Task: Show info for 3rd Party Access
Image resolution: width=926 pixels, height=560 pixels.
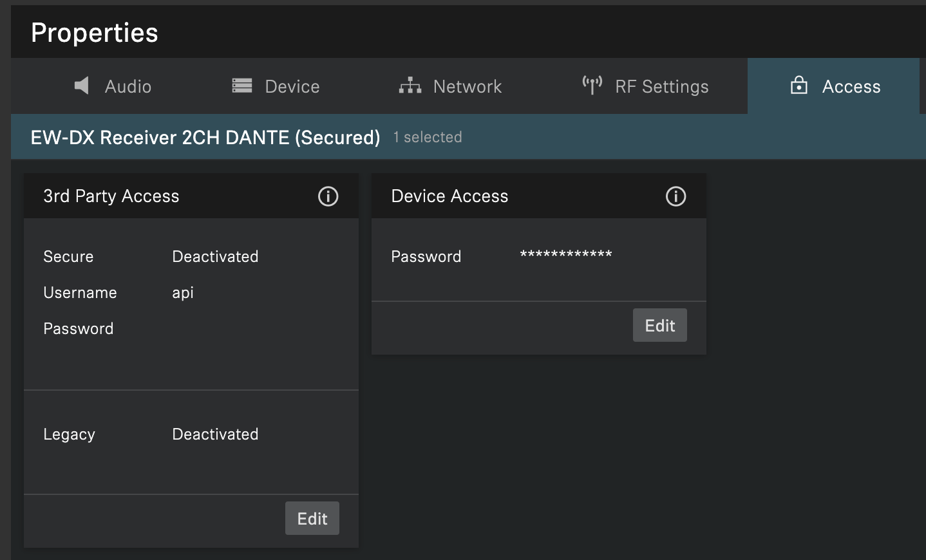Action: [x=328, y=196]
